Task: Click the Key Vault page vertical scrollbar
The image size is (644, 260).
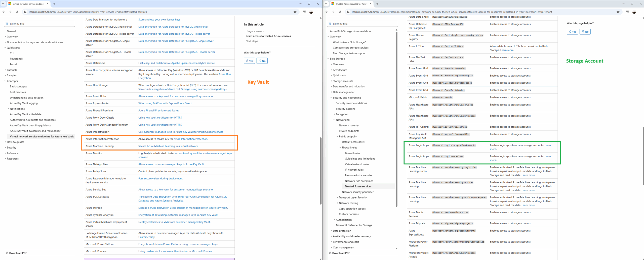Action: pyautogui.click(x=320, y=171)
